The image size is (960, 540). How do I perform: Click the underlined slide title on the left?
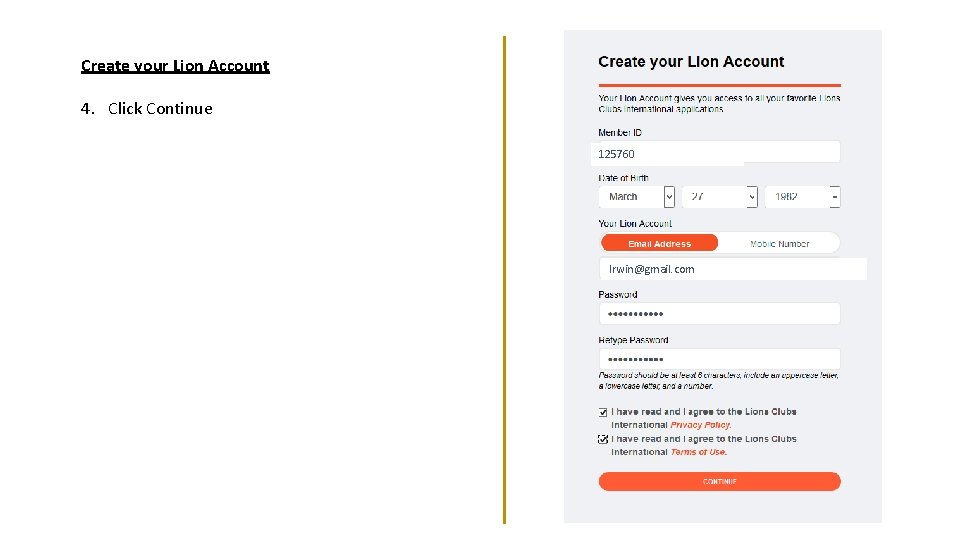[175, 66]
